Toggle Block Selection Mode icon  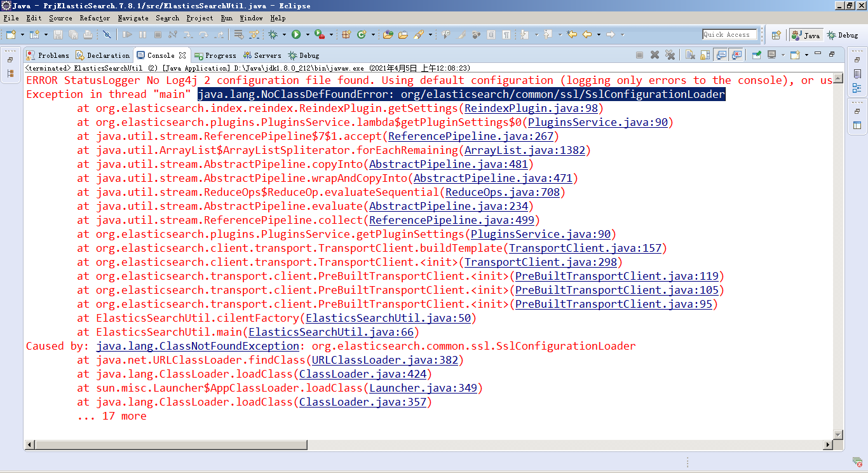(x=491, y=34)
